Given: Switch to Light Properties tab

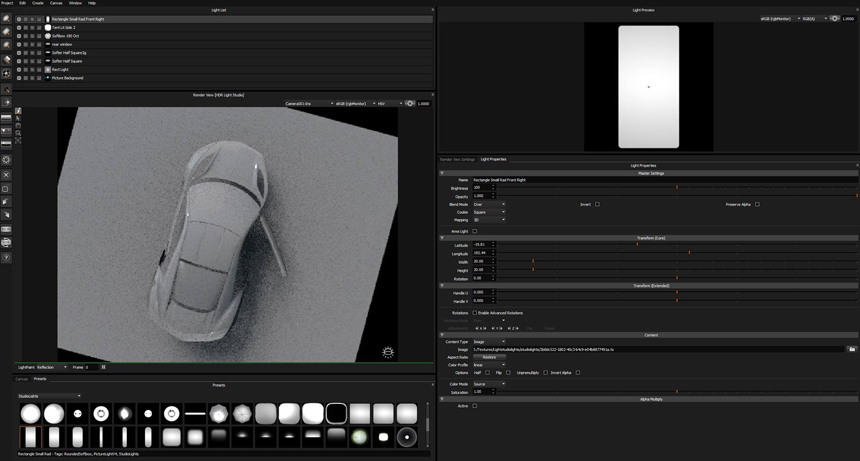Looking at the screenshot, I should 494,160.
